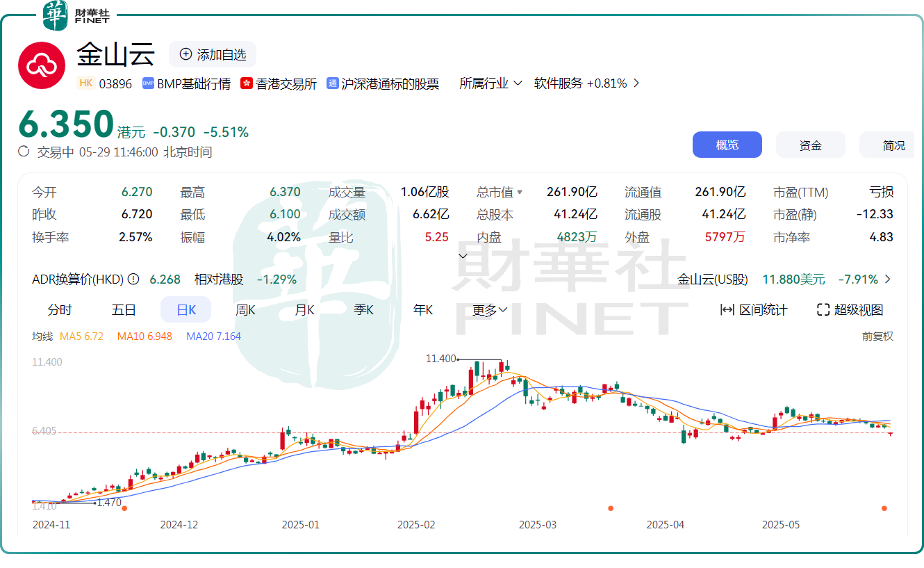This screenshot has height=568, width=924.
Task: Click the clock icon beside 交易中
Action: click(x=24, y=152)
